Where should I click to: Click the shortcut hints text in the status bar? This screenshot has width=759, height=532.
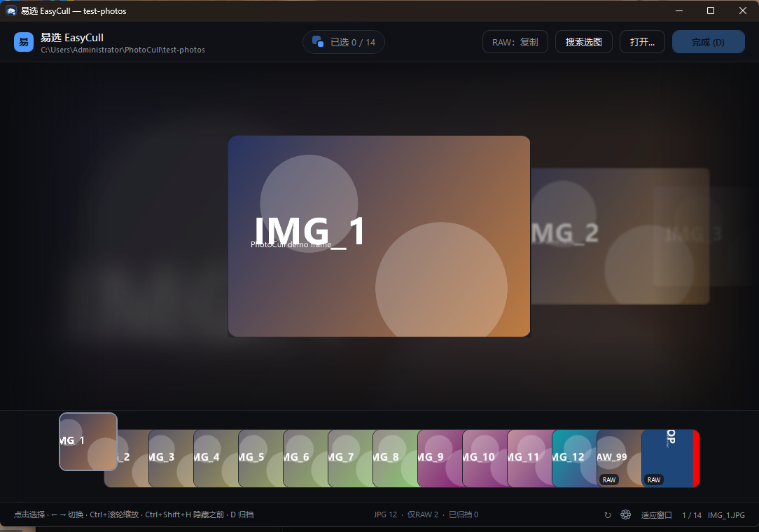pos(134,514)
